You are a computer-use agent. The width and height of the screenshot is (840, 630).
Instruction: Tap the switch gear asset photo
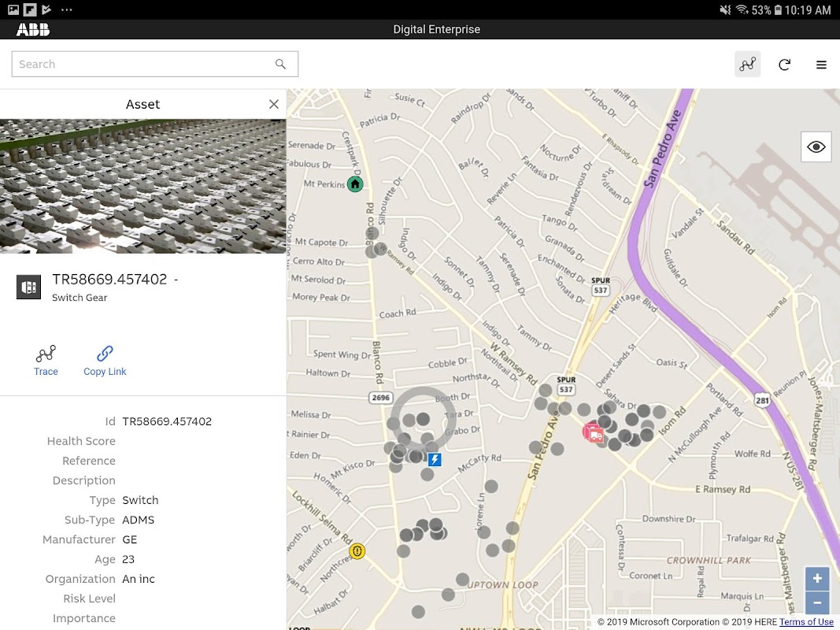click(x=142, y=186)
